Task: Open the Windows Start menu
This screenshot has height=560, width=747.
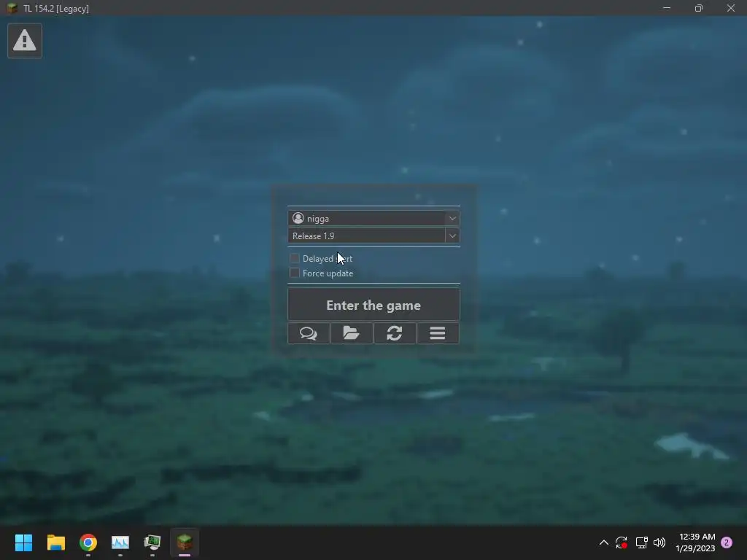Action: coord(23,542)
